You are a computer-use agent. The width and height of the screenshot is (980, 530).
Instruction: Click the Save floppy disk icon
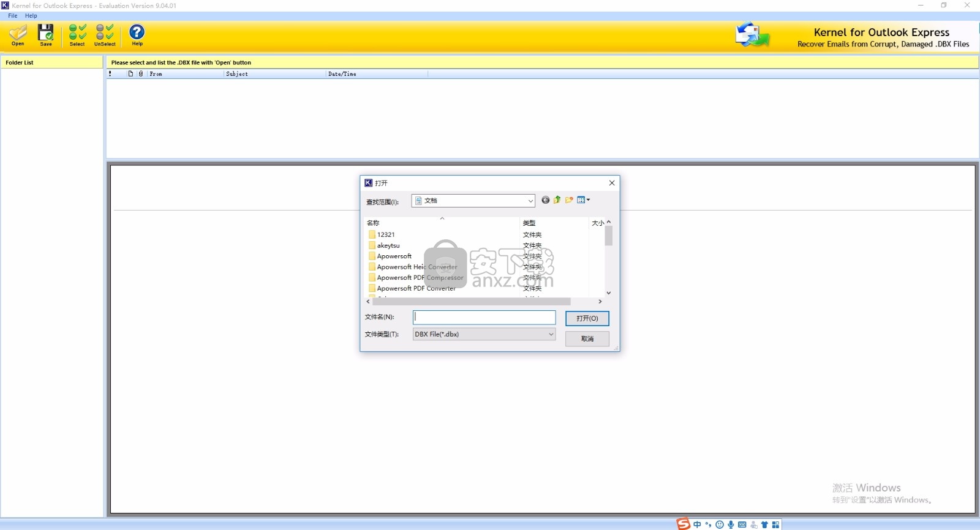coord(46,35)
